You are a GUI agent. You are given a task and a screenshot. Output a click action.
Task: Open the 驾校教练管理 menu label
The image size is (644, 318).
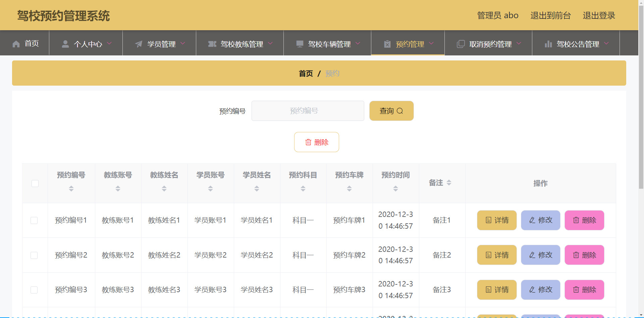(x=242, y=44)
